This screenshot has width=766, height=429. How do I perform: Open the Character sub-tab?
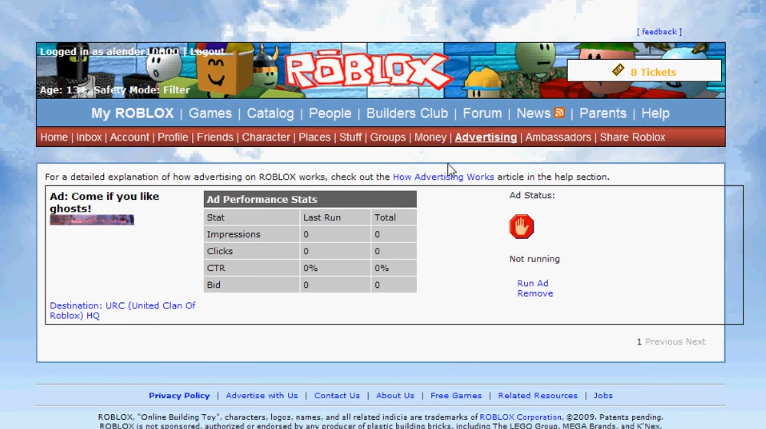click(x=266, y=137)
